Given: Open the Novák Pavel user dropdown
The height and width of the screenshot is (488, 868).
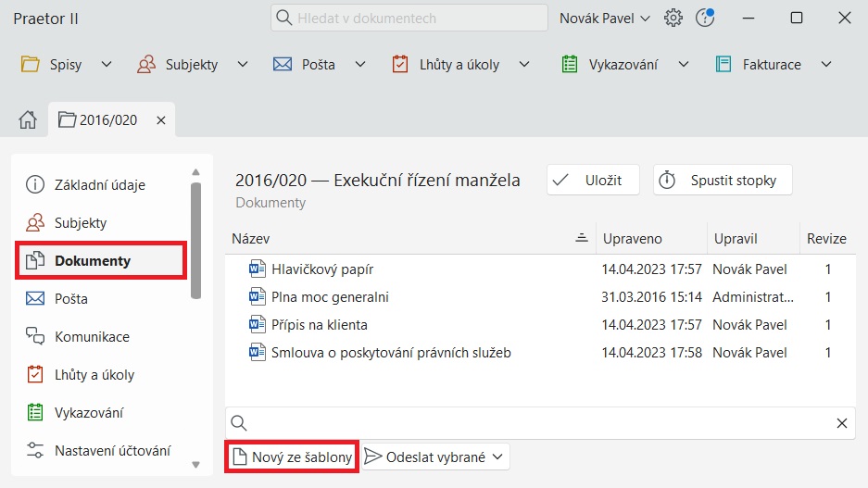Looking at the screenshot, I should pyautogui.click(x=604, y=19).
